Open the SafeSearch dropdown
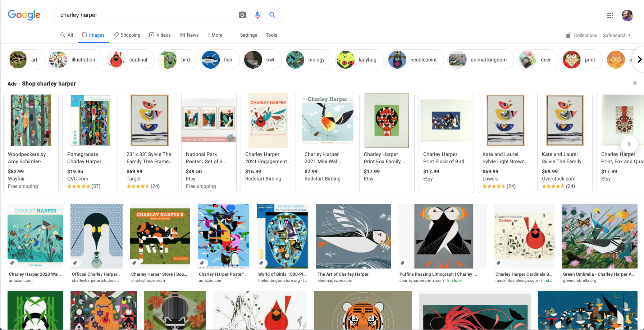Image resolution: width=644 pixels, height=330 pixels. tap(617, 35)
